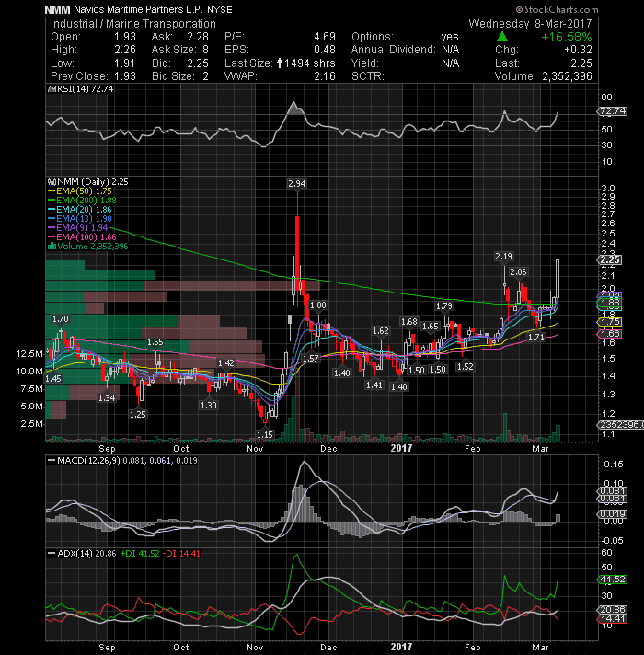Click the up arrow beside Last Size

[280, 63]
